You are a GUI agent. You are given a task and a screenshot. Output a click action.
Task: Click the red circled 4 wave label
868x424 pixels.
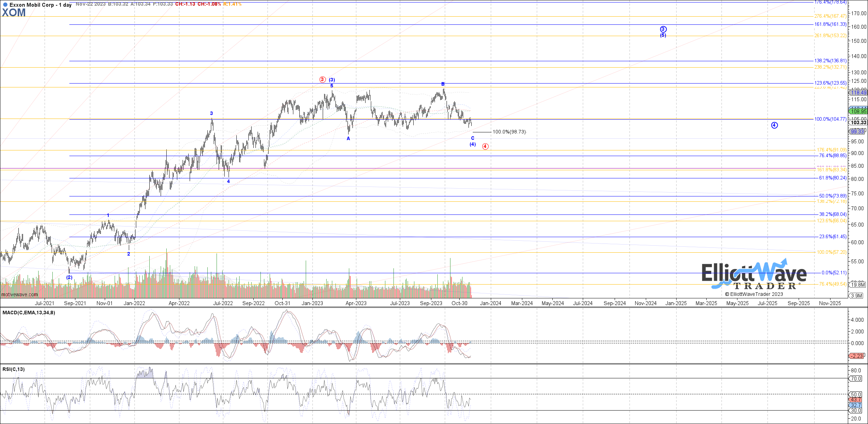click(485, 146)
